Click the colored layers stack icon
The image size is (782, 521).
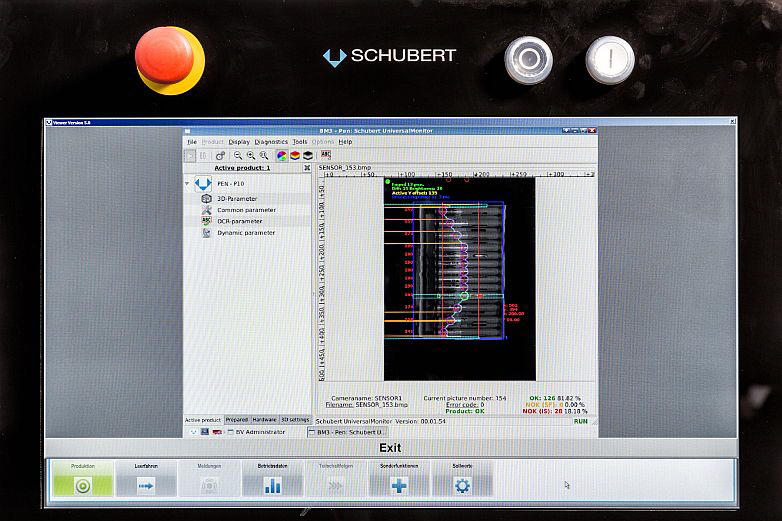[295, 156]
